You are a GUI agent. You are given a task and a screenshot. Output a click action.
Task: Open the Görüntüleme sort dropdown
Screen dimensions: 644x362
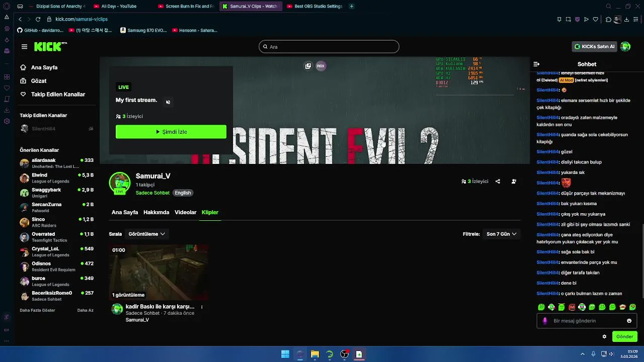[146, 234]
